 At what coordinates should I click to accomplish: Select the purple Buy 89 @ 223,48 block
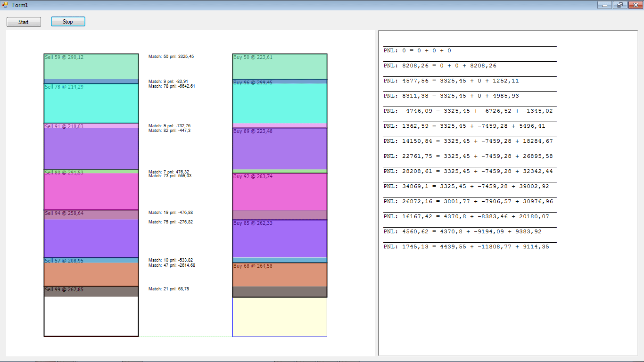[x=280, y=148]
